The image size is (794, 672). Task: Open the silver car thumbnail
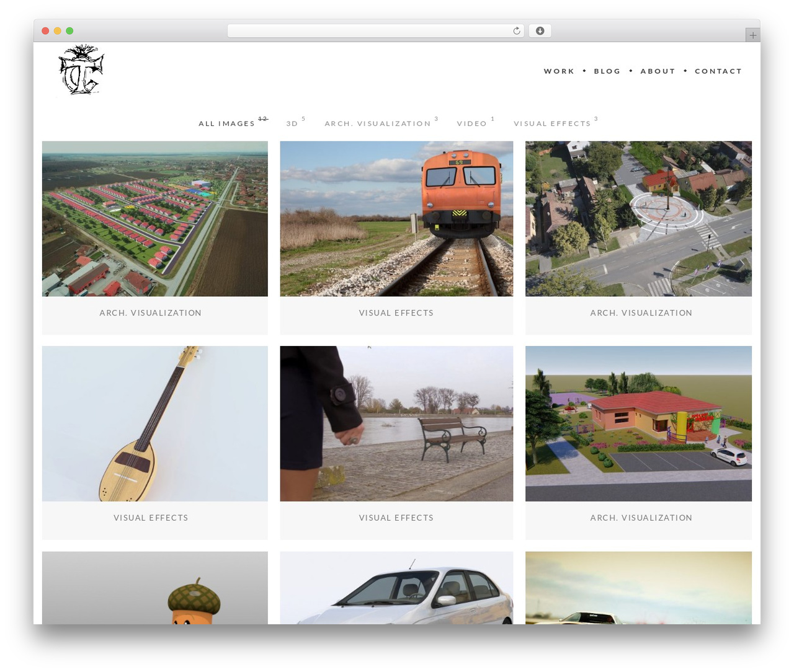coord(396,588)
